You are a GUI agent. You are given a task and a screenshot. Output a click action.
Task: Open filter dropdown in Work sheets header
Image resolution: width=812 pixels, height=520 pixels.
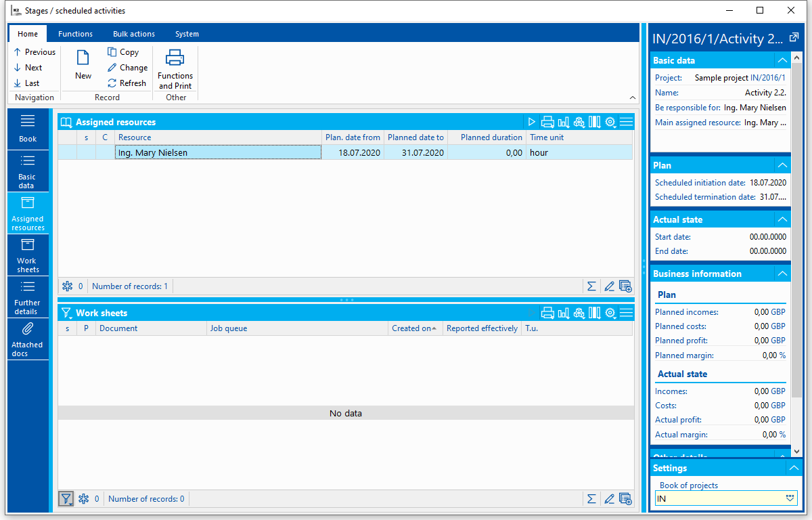coord(66,313)
